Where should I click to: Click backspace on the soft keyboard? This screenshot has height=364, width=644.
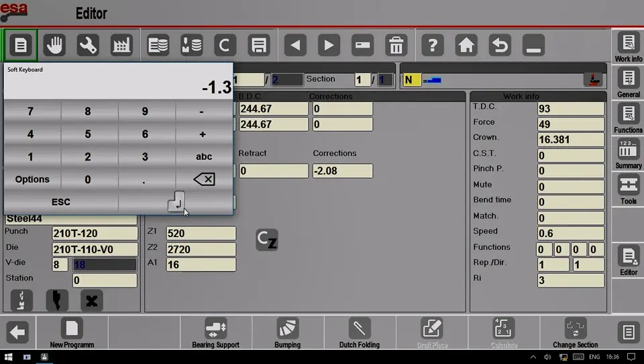coord(204,179)
